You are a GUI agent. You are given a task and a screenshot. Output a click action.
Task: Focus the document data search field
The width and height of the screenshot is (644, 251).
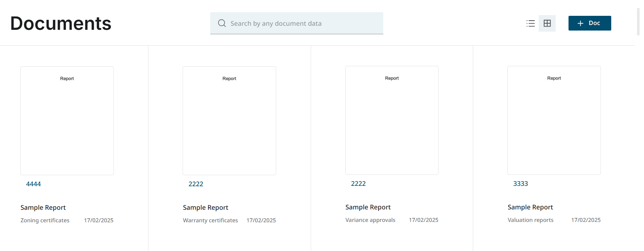[x=302, y=24]
